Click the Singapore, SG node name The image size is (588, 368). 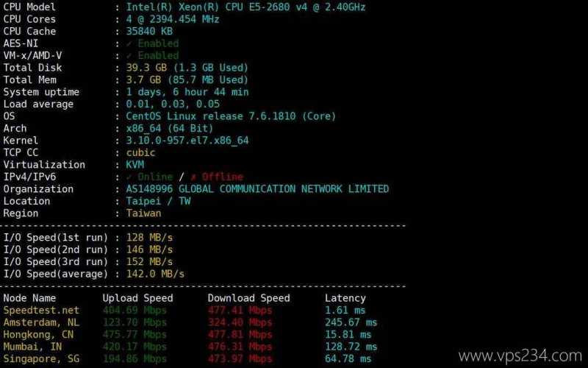point(41,358)
